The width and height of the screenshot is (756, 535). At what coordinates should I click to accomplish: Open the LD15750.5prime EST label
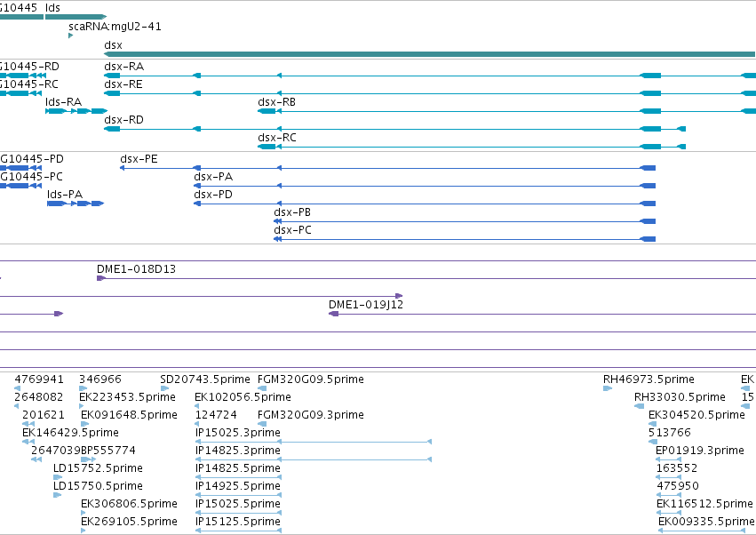[98, 486]
